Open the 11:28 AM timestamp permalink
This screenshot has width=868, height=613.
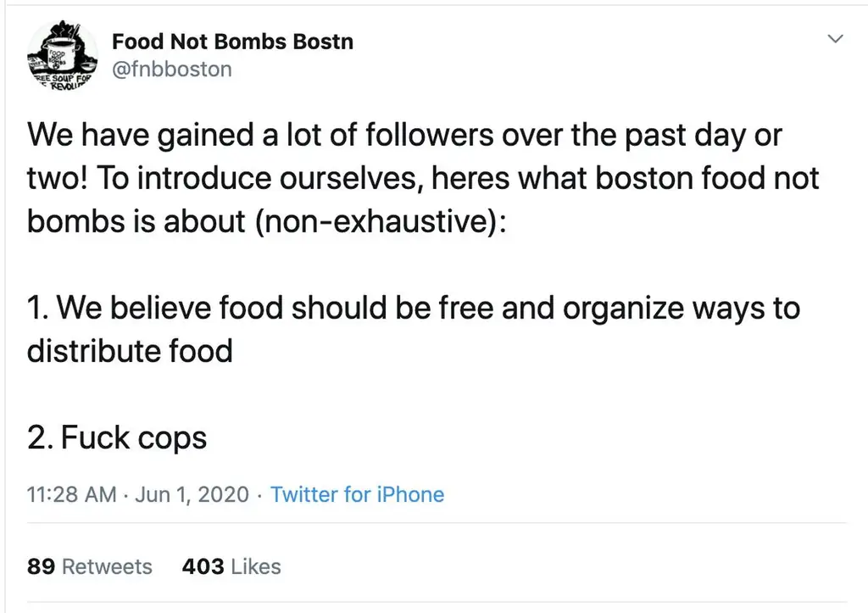point(71,494)
